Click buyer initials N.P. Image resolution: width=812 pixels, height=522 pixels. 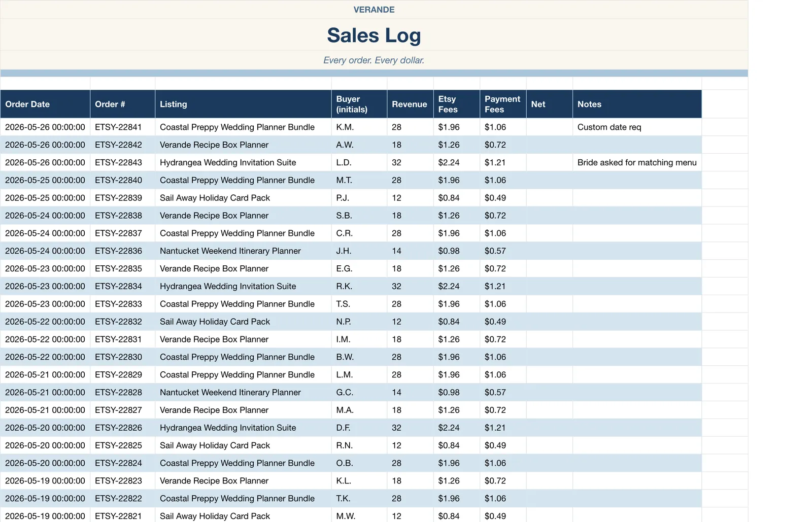coord(359,322)
